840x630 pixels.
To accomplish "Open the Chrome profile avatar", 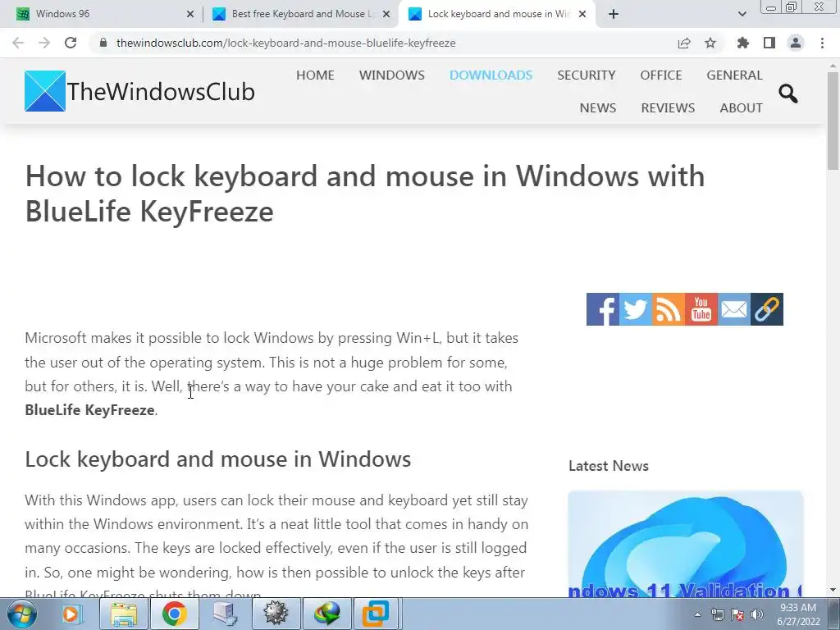I will click(x=796, y=43).
